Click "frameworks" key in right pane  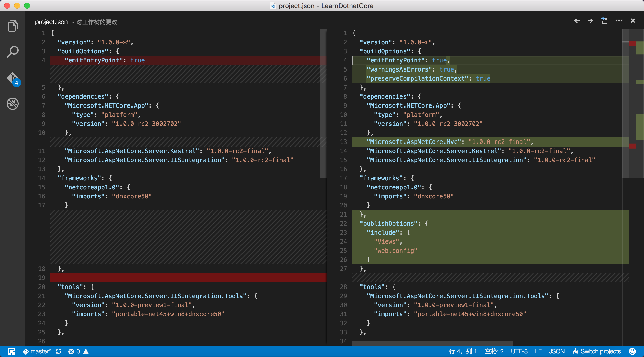pos(381,178)
